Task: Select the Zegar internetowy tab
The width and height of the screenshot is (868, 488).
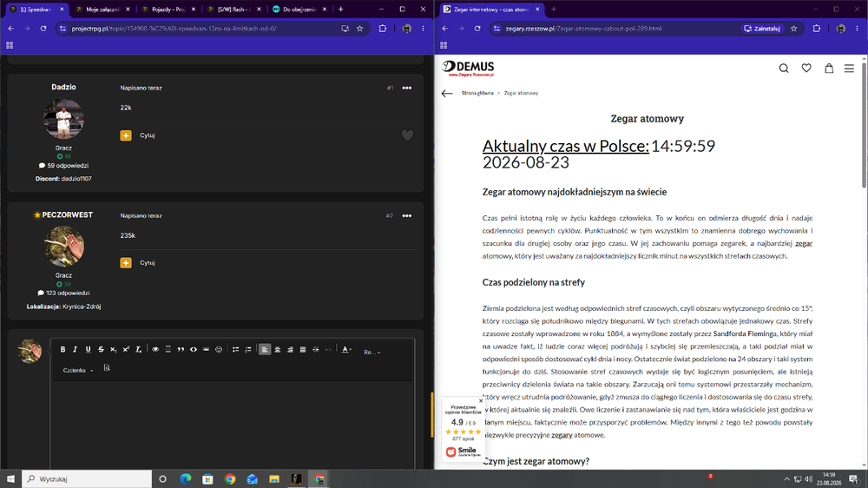Action: click(x=491, y=10)
